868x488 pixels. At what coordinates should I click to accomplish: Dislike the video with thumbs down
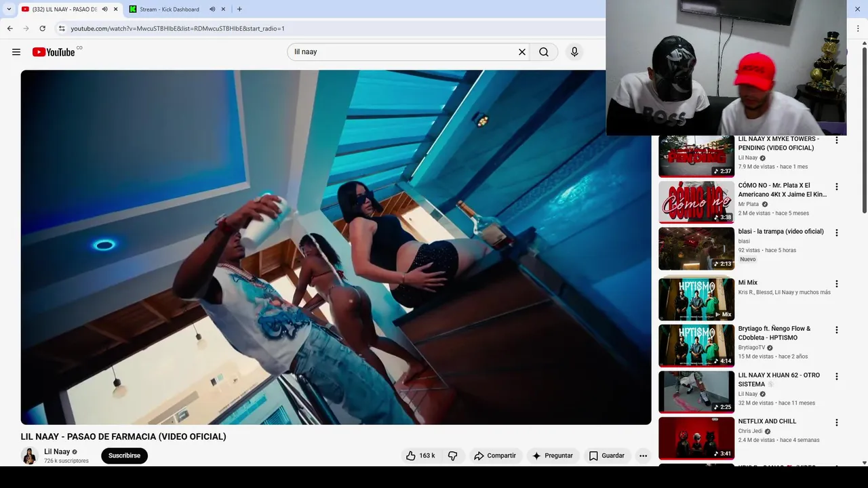pyautogui.click(x=453, y=455)
